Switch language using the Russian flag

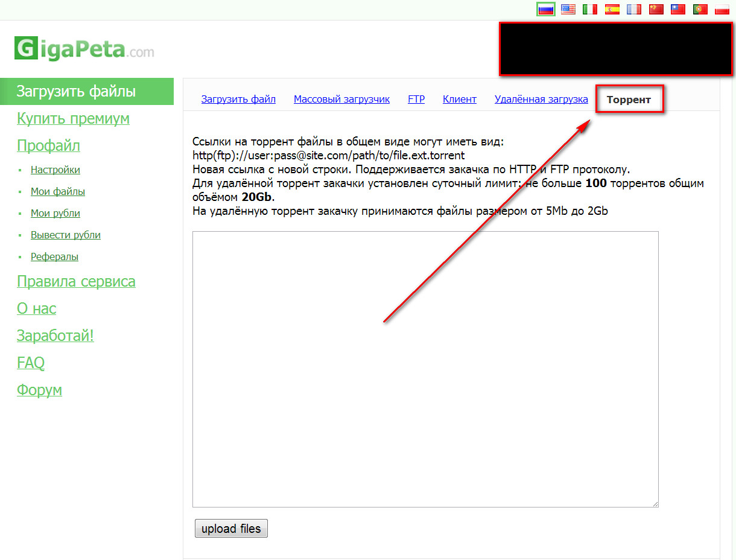[545, 9]
